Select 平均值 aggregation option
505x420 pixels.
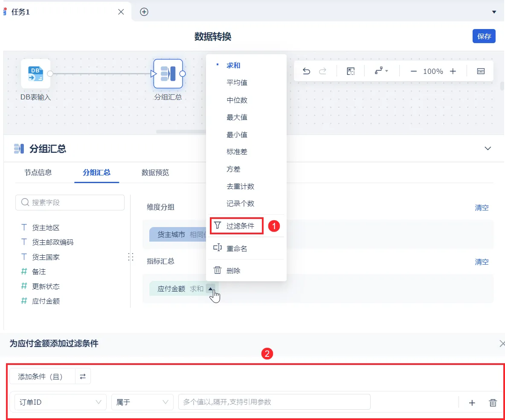[237, 82]
